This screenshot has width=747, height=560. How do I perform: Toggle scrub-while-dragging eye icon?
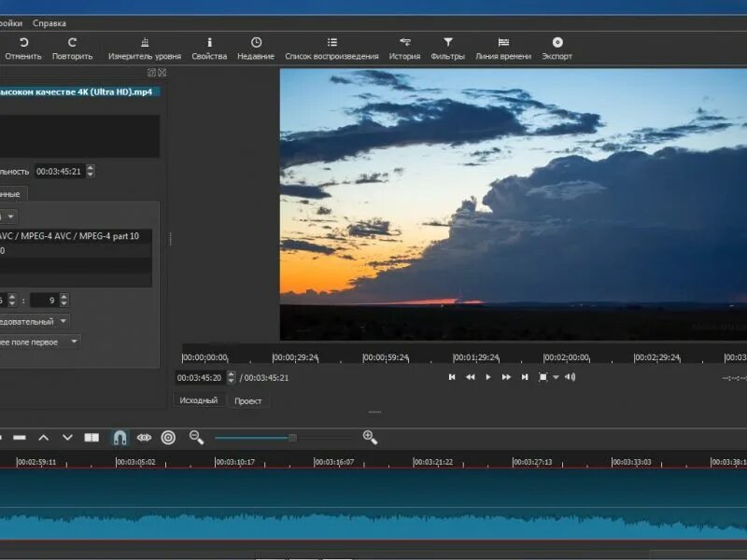coord(143,436)
